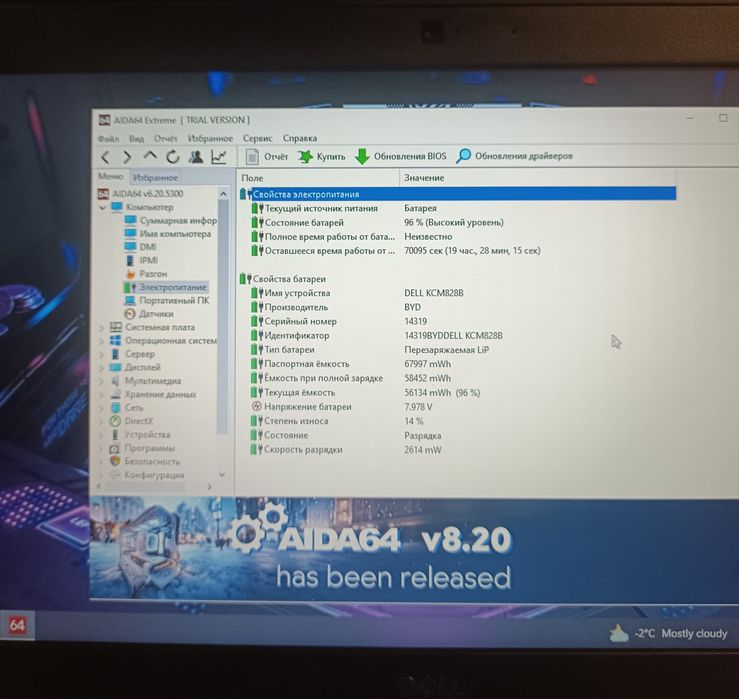Select the AIDA64 v6.20.5300 root node

tap(141, 194)
